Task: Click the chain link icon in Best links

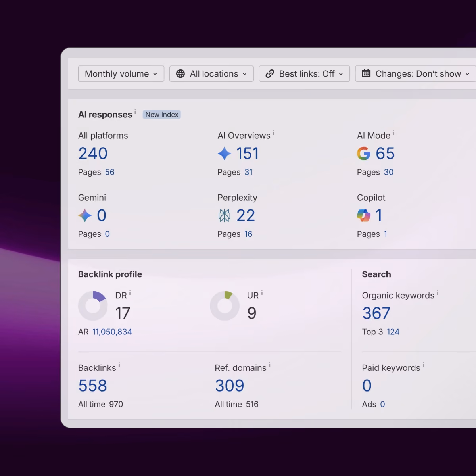Action: tap(270, 74)
